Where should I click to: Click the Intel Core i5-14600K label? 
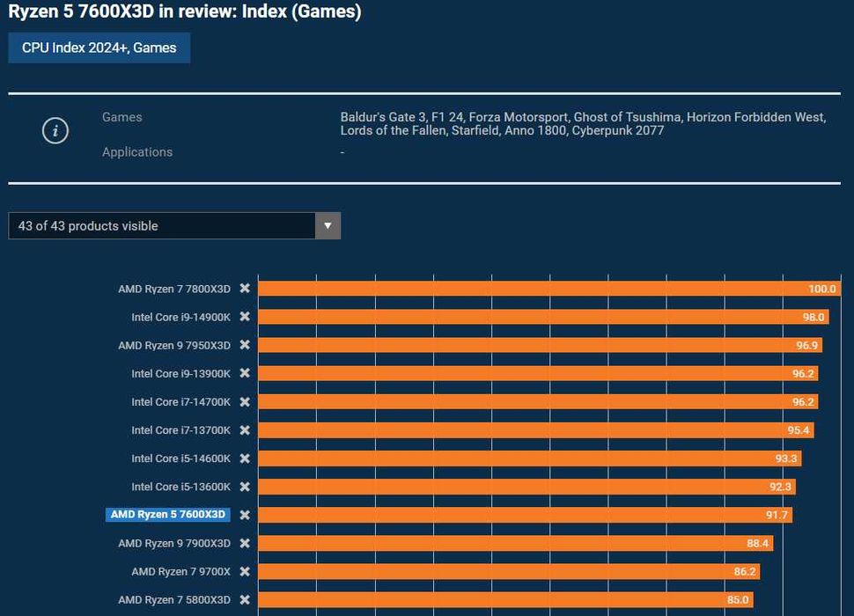180,458
